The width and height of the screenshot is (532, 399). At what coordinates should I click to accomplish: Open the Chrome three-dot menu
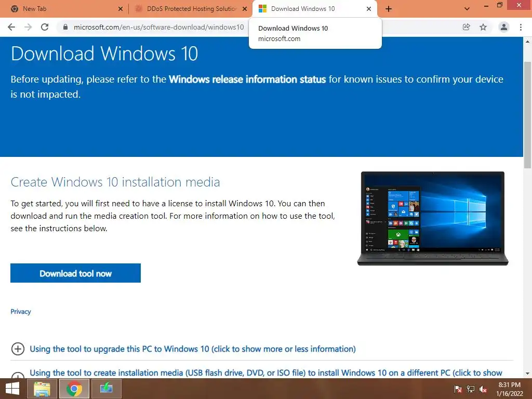(521, 27)
